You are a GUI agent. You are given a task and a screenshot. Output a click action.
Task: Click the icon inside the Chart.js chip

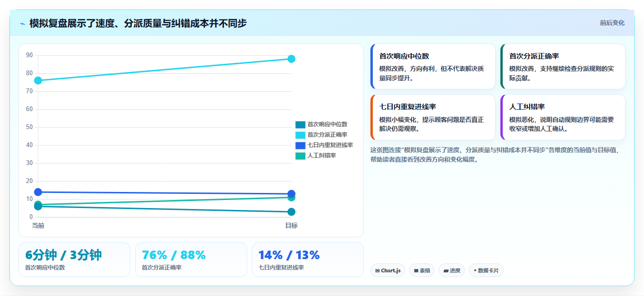378,271
